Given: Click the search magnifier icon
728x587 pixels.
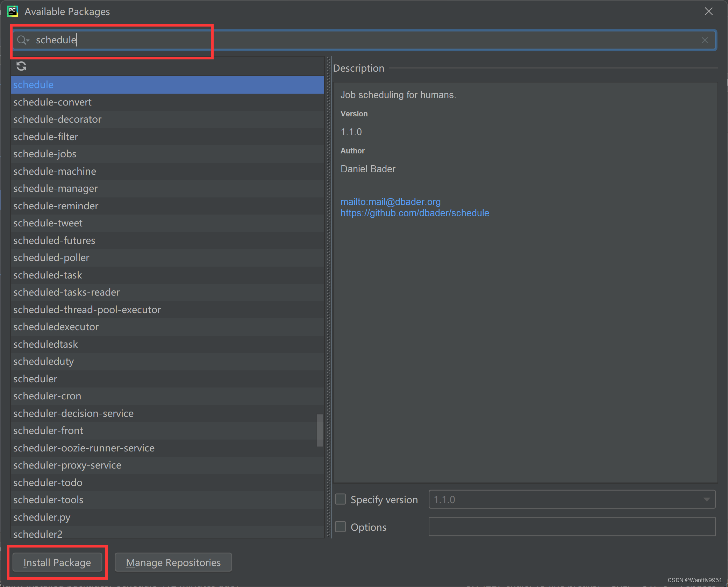Looking at the screenshot, I should pyautogui.click(x=23, y=40).
